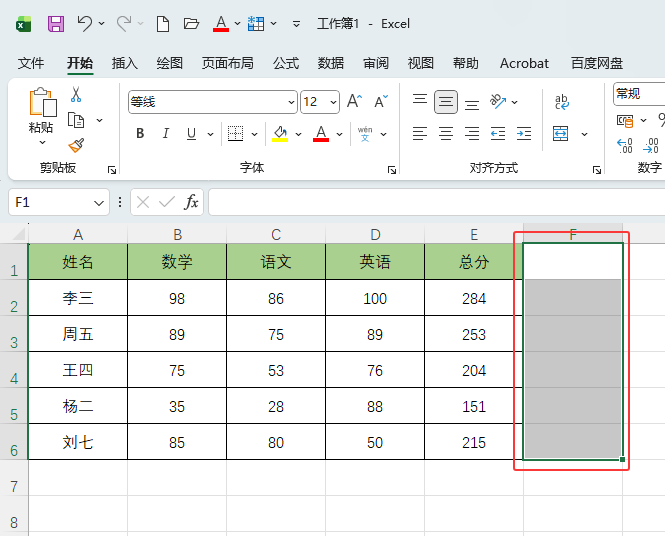Expand underline style dropdown arrow

(x=210, y=134)
